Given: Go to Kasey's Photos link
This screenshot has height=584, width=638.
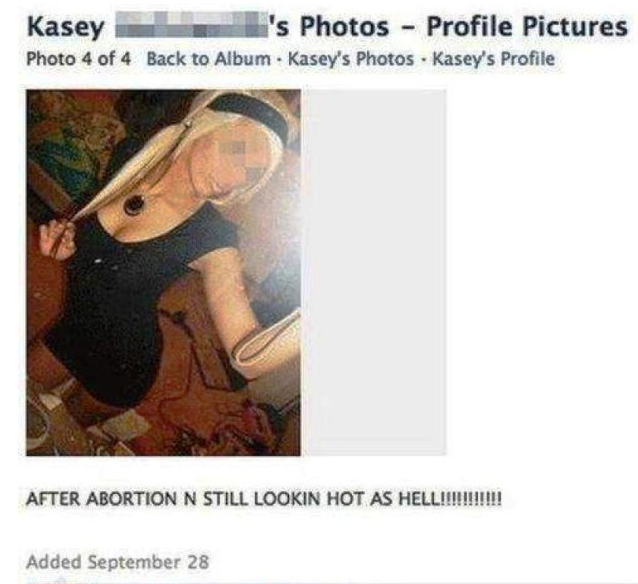Looking at the screenshot, I should [x=351, y=59].
